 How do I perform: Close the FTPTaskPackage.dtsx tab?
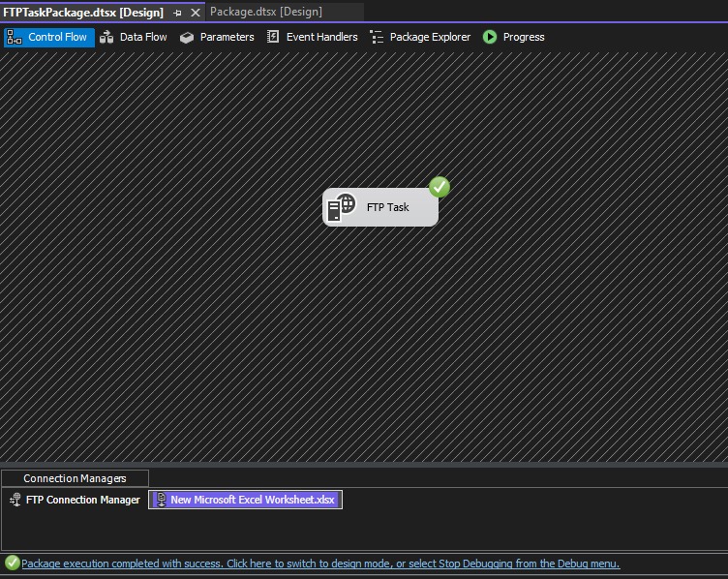pos(196,13)
